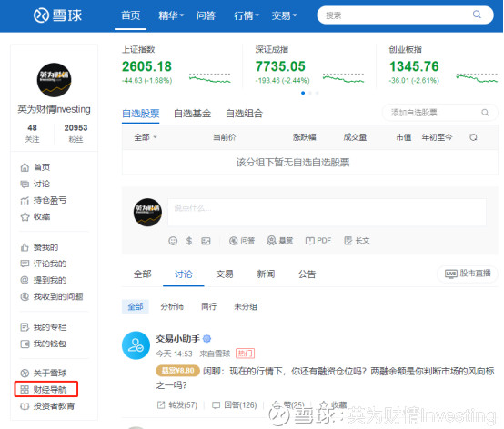Select the 自选股票 tab
The image size is (504, 429).
[141, 114]
